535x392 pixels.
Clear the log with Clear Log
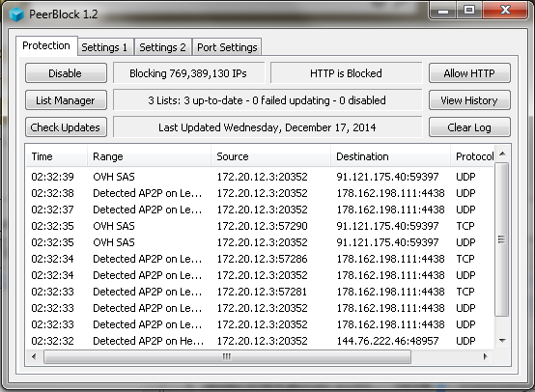[x=469, y=127]
